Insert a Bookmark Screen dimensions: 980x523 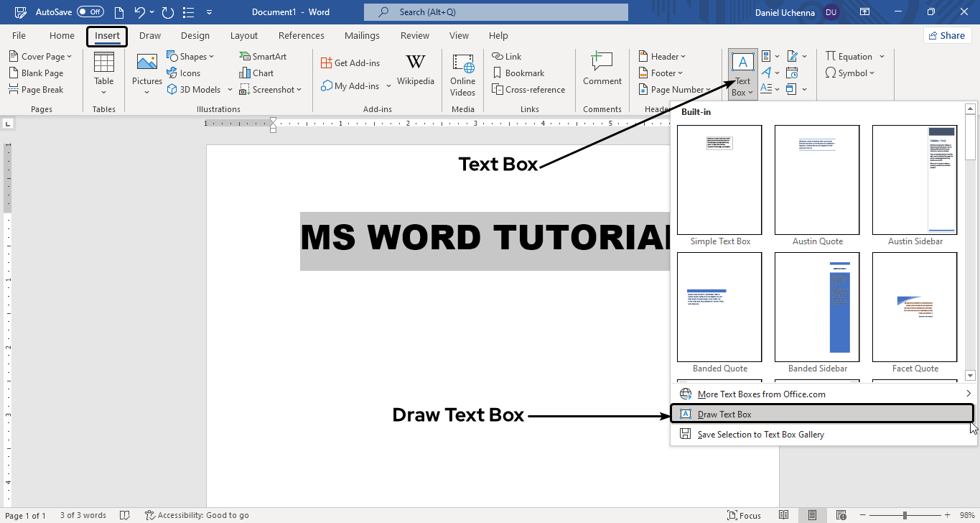click(x=518, y=73)
